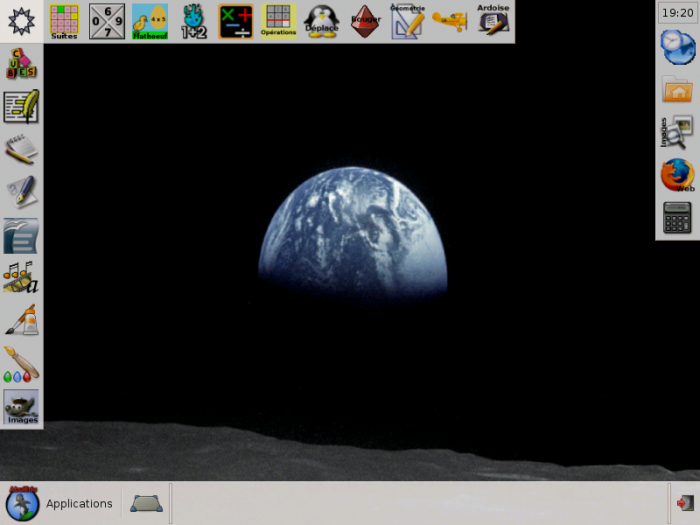Open the music notes application
The height and width of the screenshot is (525, 700).
(21, 276)
